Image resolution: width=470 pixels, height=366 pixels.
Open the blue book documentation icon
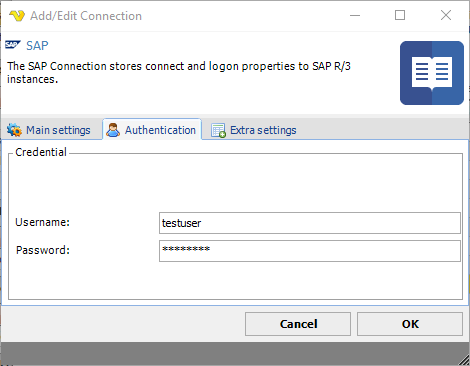click(x=432, y=73)
